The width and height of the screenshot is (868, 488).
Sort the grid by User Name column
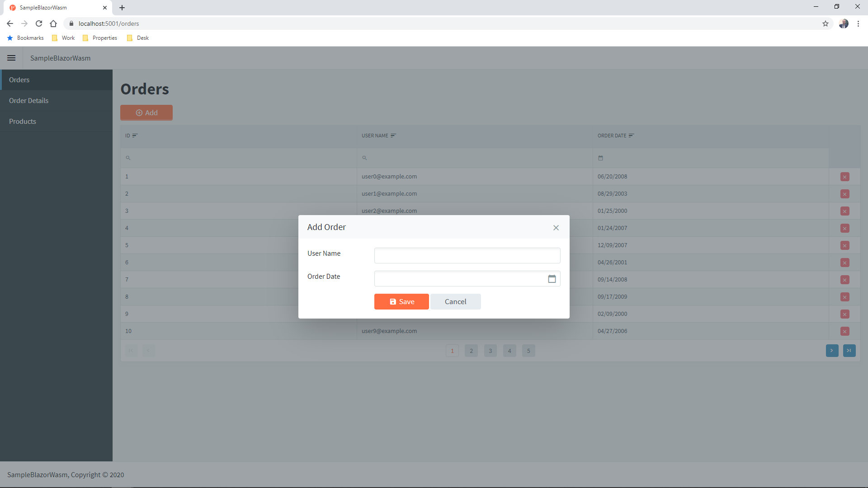pos(378,136)
